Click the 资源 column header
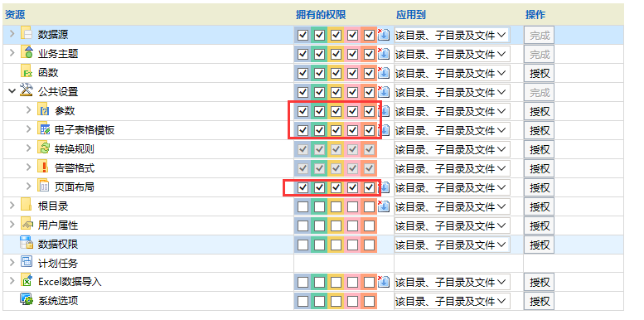This screenshot has height=320, width=644. (15, 15)
